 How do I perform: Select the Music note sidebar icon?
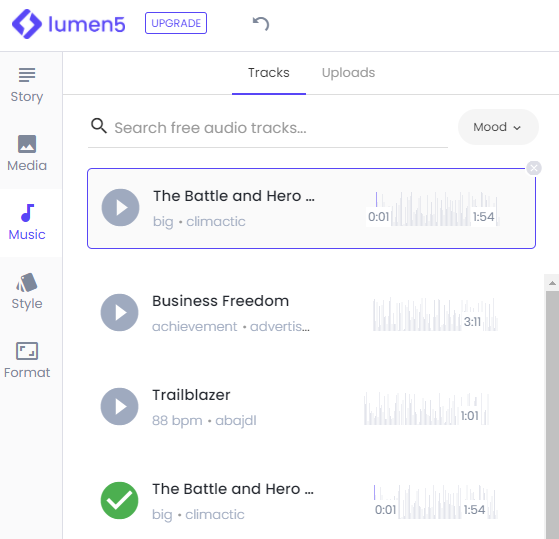click(27, 213)
